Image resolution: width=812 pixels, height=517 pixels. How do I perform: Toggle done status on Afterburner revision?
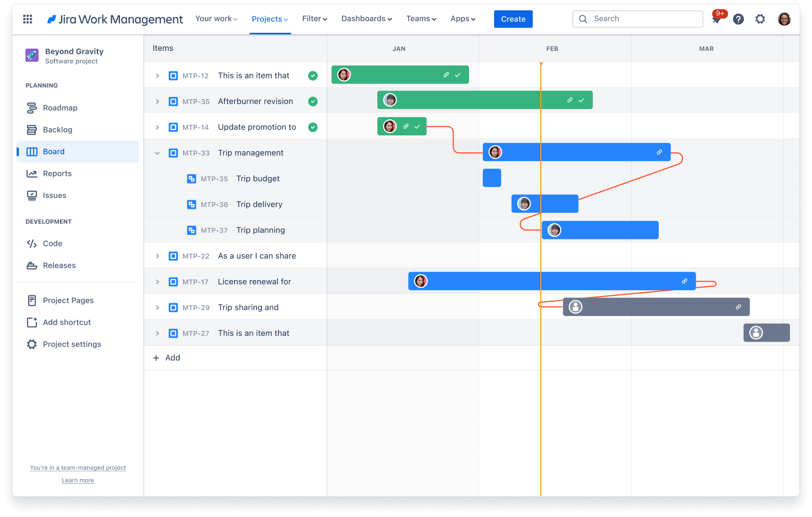(x=313, y=102)
